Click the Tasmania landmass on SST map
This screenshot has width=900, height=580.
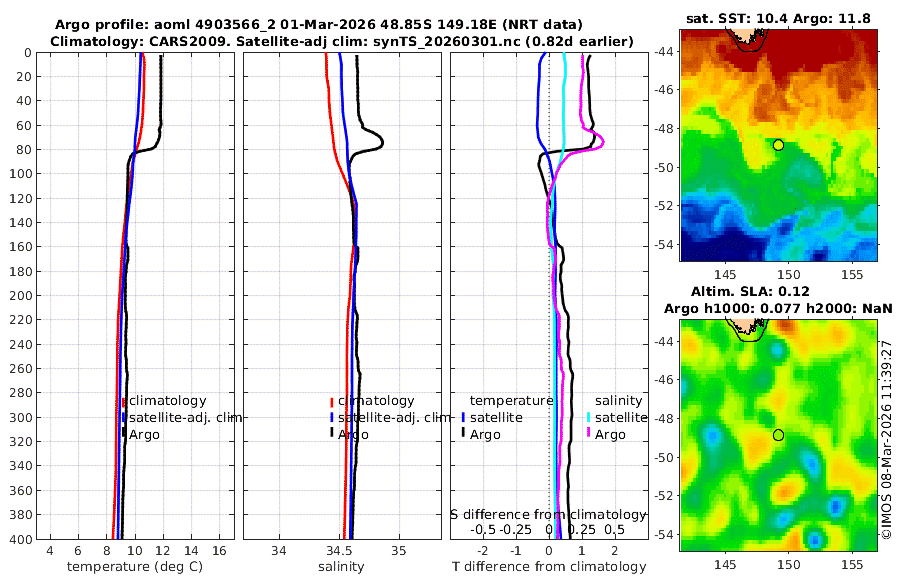pos(747,37)
